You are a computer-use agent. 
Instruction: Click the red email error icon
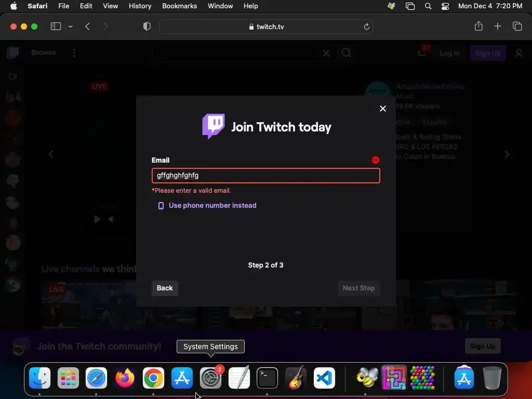click(375, 160)
